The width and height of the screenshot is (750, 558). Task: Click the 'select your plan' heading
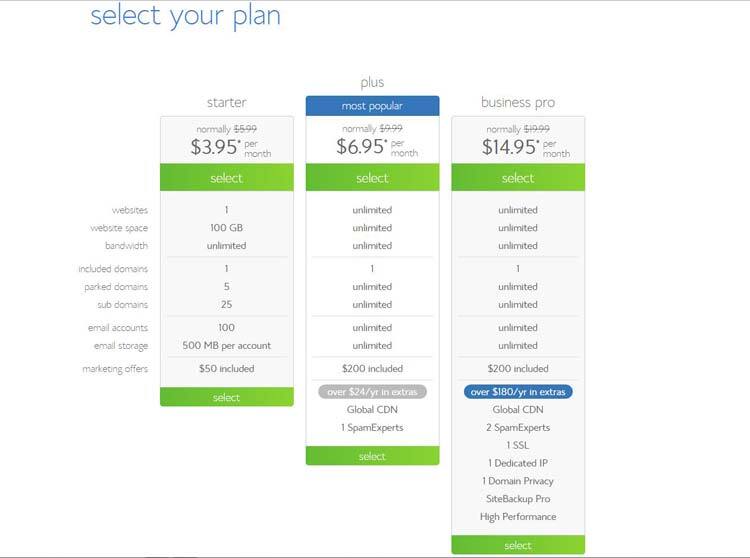tap(185, 16)
